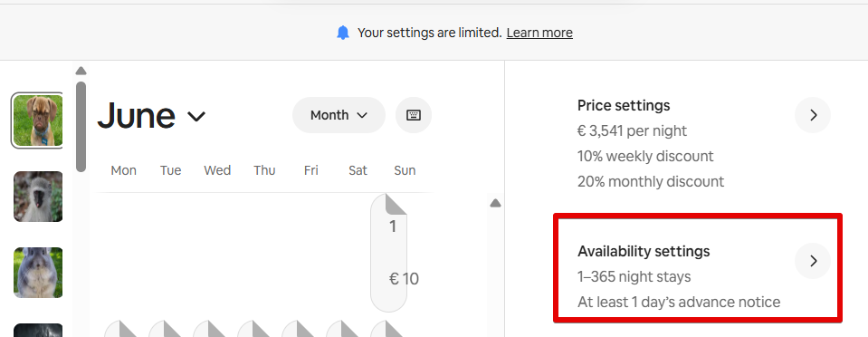
Task: Click the blue notification bell icon
Action: coord(343,33)
